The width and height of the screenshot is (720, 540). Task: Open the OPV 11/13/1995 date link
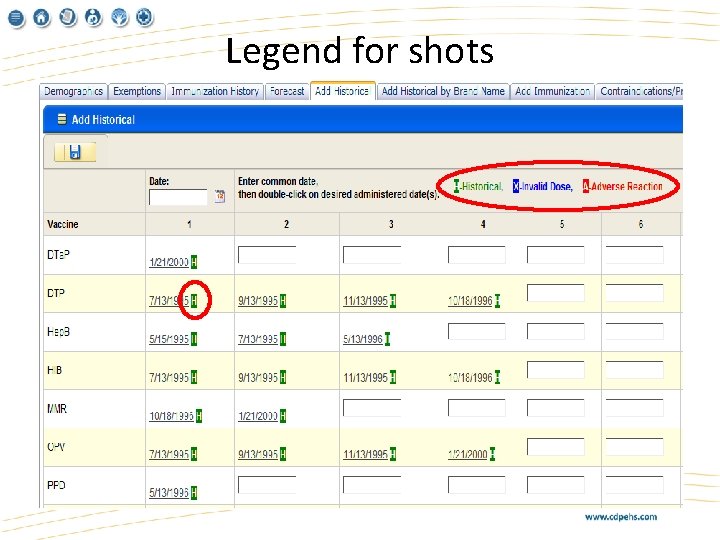pyautogui.click(x=366, y=455)
